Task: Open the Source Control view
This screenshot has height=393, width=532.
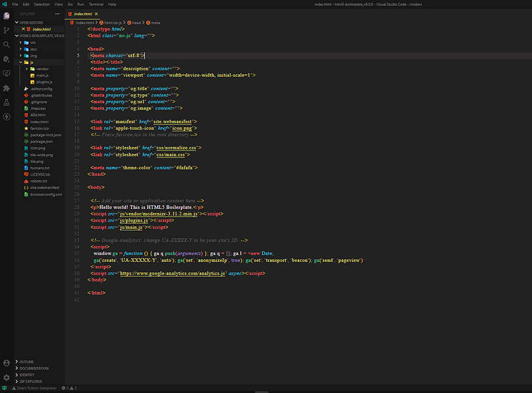Action: (x=7, y=30)
